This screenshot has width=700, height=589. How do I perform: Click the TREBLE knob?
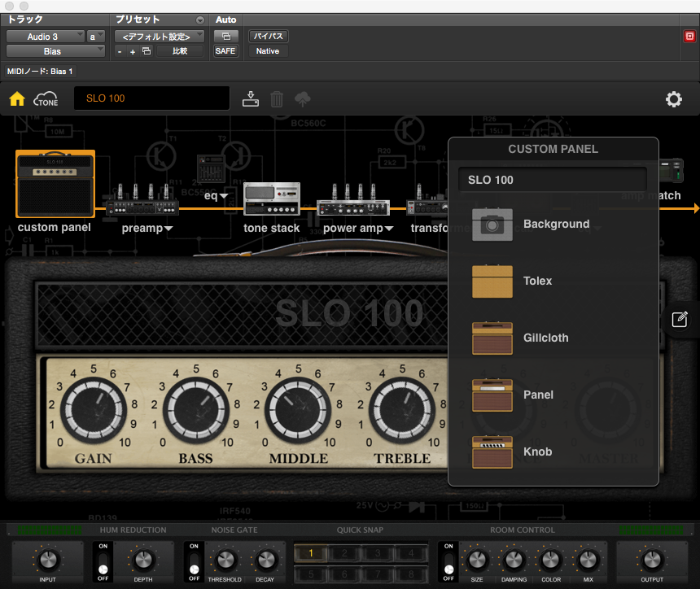click(x=402, y=410)
